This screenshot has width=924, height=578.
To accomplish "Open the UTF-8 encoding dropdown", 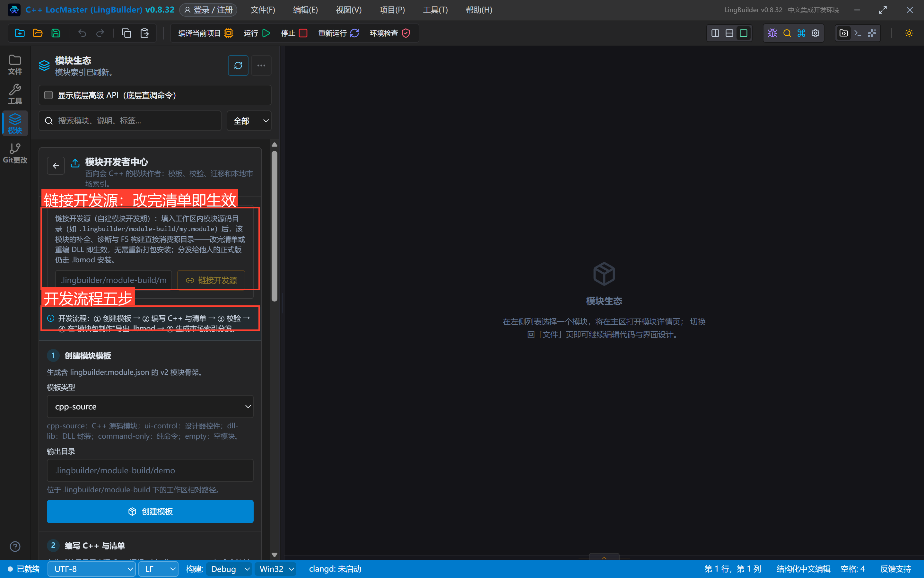I will [x=92, y=569].
